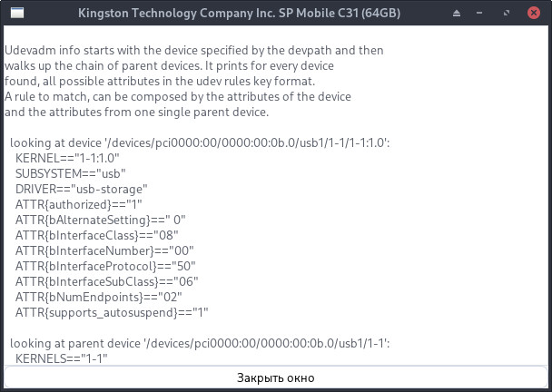Click the SUBSYSTEM=="usb" line
This screenshot has width=552, height=392.
[x=71, y=173]
